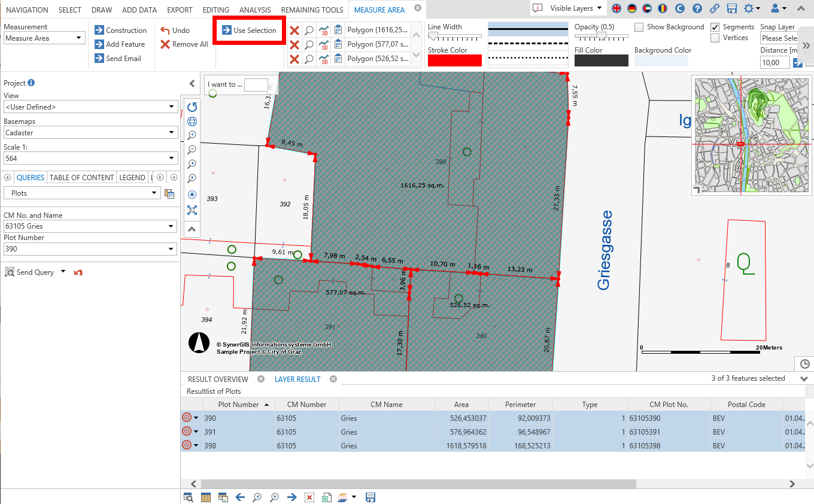Screen dimensions: 814x504
Task: Click the clear selection icon in results toolbar
Action: point(309,497)
